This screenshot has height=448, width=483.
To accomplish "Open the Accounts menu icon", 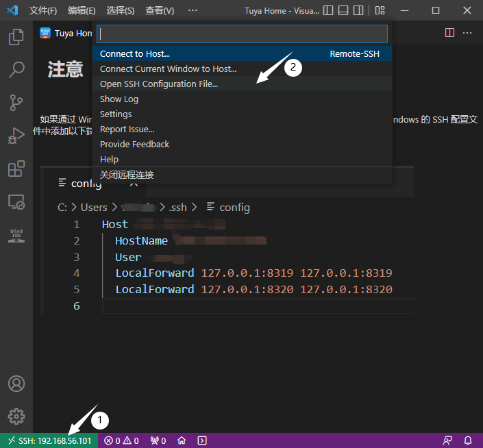I will (x=16, y=384).
